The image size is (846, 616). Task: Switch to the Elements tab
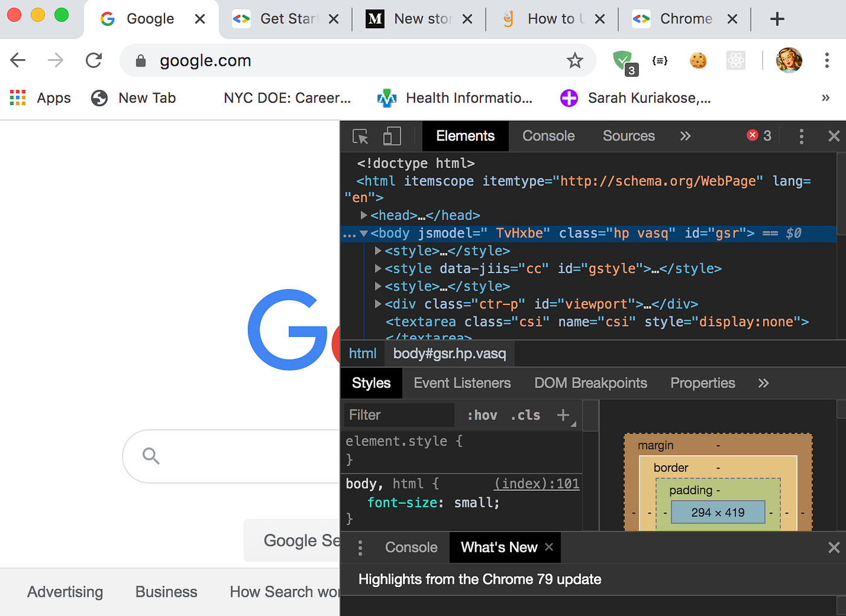pyautogui.click(x=465, y=136)
